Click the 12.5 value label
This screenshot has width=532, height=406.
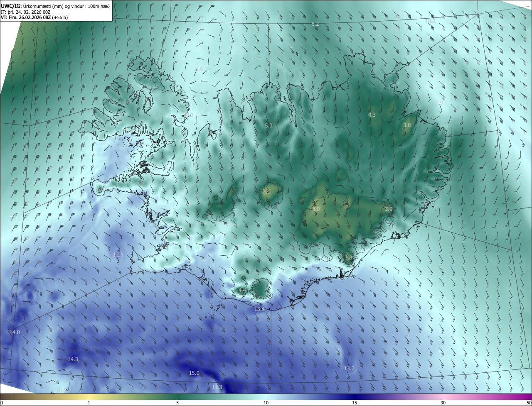tap(118, 254)
